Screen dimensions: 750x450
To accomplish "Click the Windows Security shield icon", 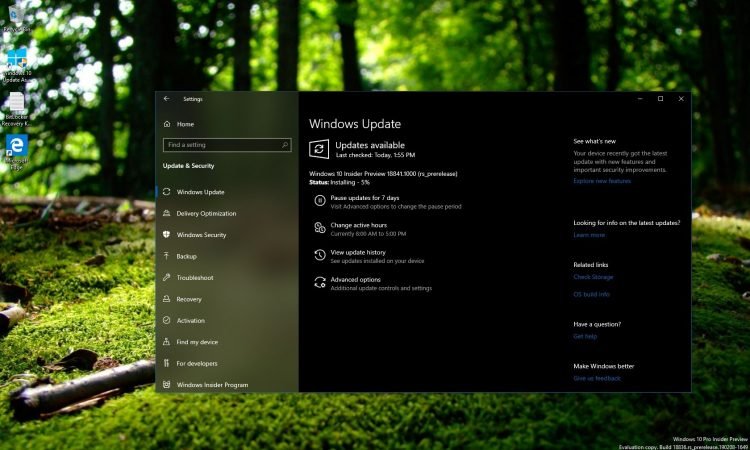I will [166, 235].
